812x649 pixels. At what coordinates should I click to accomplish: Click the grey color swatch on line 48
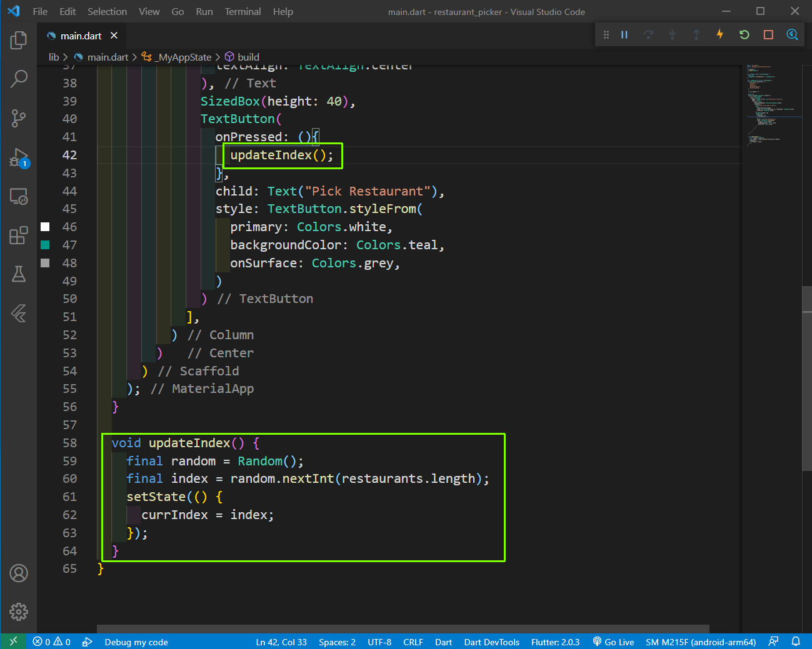pyautogui.click(x=45, y=263)
